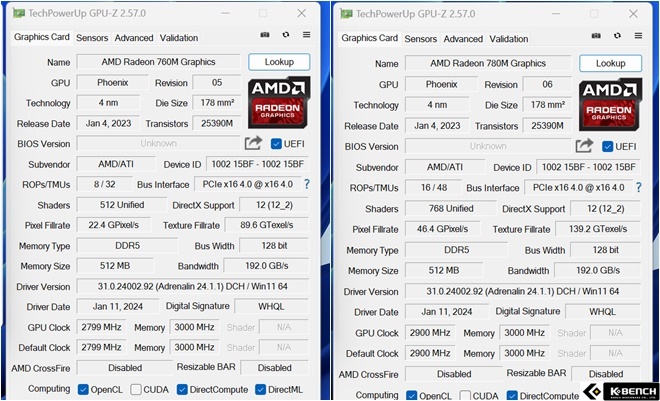Click the Name field showing AMD Radeon 780M Graphics
The height and width of the screenshot is (401, 660).
coord(488,63)
